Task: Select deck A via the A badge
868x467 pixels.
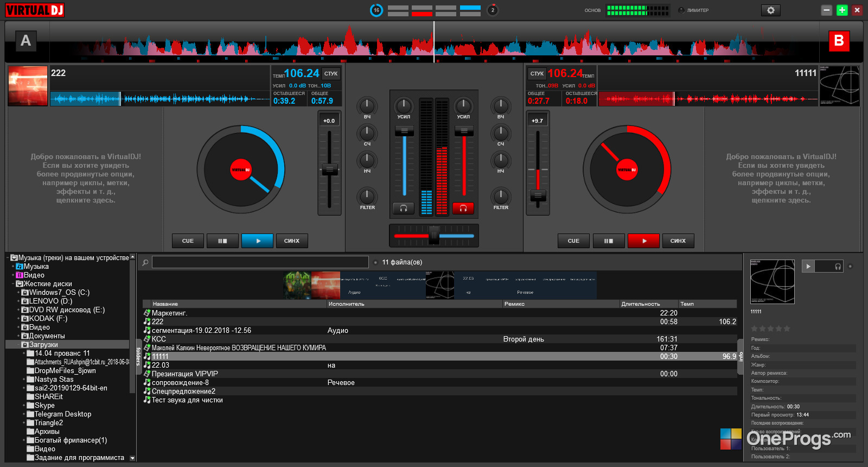Action: coord(25,41)
